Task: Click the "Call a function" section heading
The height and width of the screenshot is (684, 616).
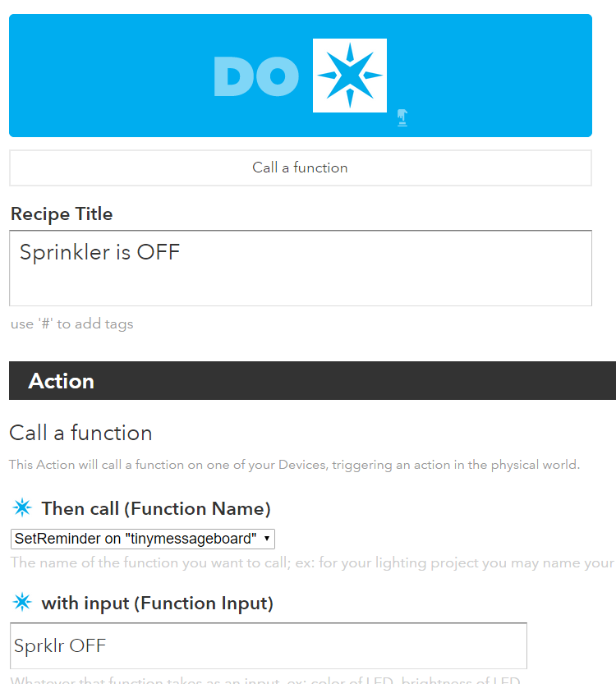Action: click(80, 433)
